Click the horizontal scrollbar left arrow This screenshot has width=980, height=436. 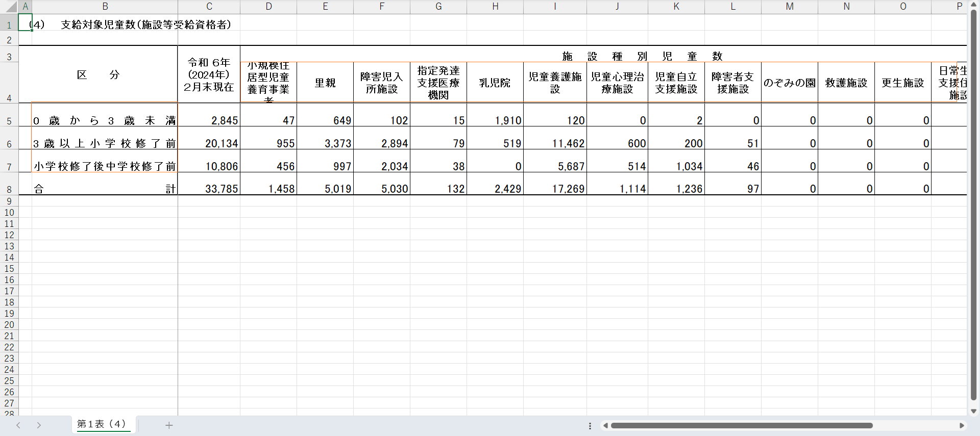pyautogui.click(x=605, y=426)
